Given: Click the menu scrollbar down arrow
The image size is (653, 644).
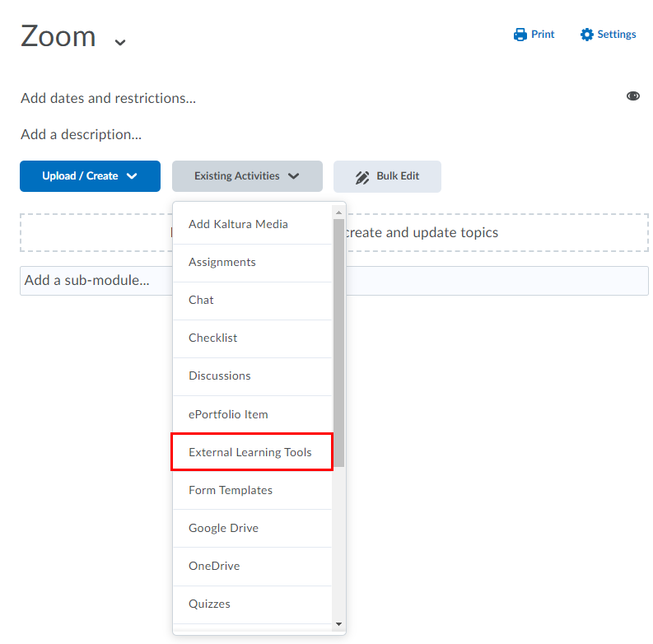Looking at the screenshot, I should click(339, 625).
